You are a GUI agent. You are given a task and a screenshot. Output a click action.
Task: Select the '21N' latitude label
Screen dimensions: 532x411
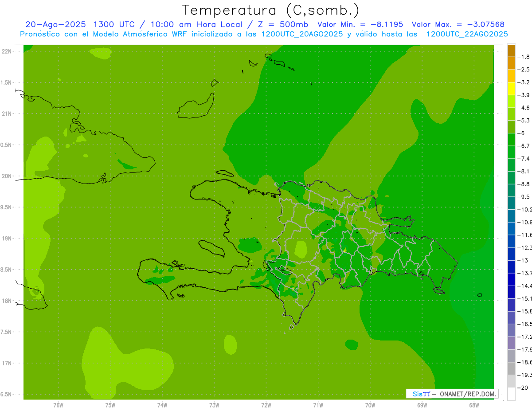coord(7,114)
